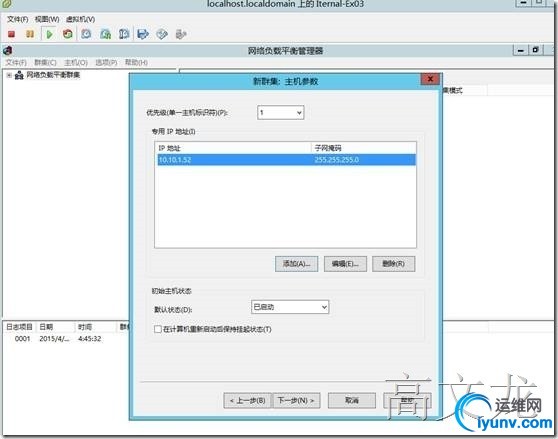Image resolution: width=558 pixels, height=439 pixels.
Task: Click the revert snapshot toolbar icon
Action: (105, 34)
